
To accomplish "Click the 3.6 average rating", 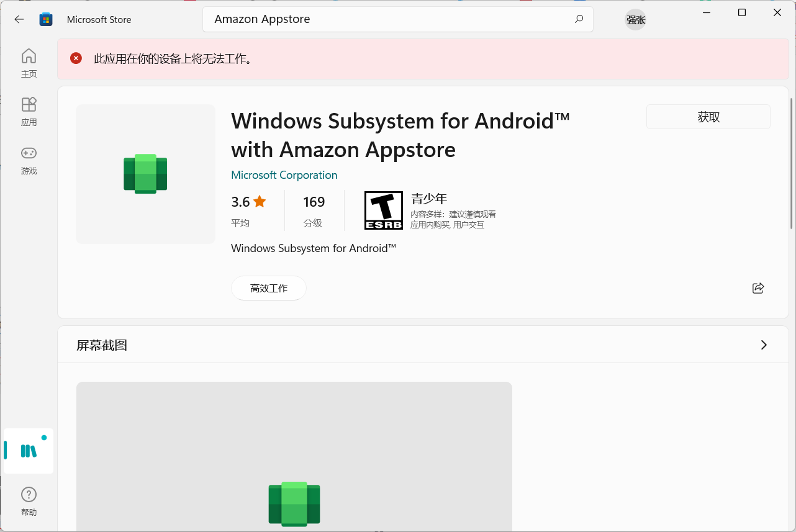I will coord(240,202).
